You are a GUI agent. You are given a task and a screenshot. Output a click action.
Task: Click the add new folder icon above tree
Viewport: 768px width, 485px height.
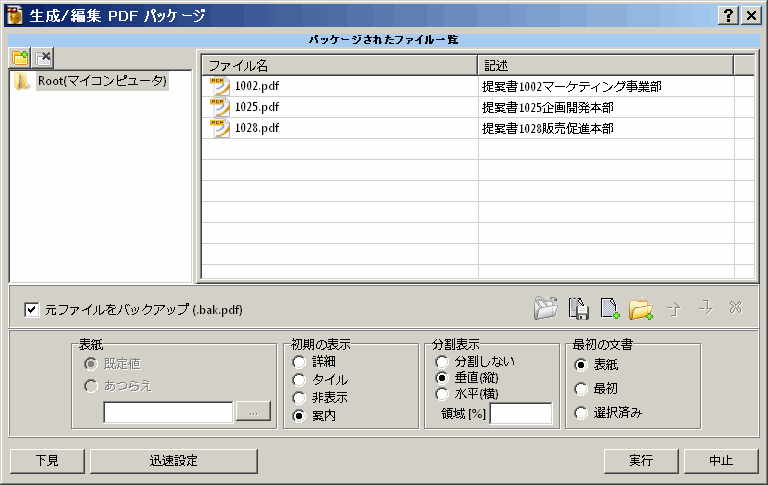pos(20,58)
